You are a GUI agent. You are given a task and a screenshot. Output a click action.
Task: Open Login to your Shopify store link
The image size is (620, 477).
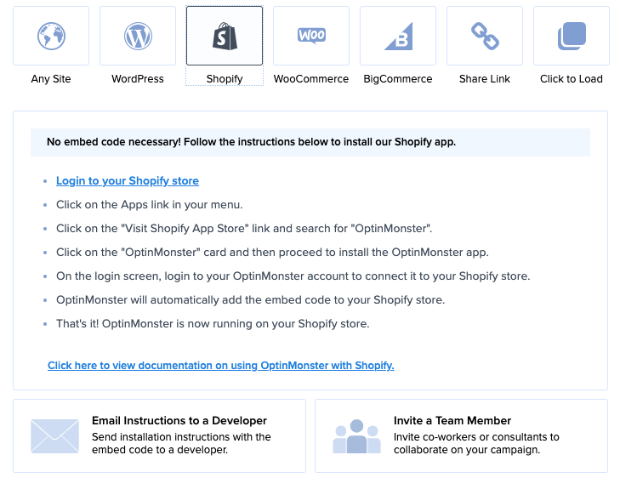pyautogui.click(x=127, y=181)
